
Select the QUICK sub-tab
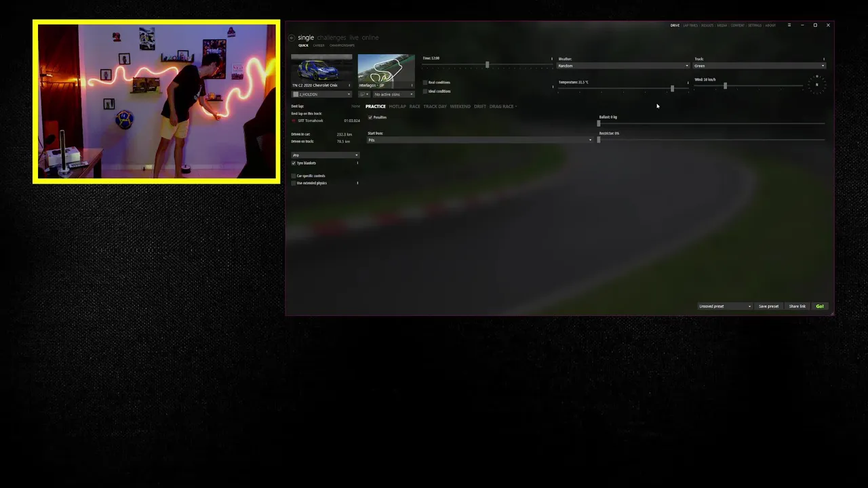303,45
